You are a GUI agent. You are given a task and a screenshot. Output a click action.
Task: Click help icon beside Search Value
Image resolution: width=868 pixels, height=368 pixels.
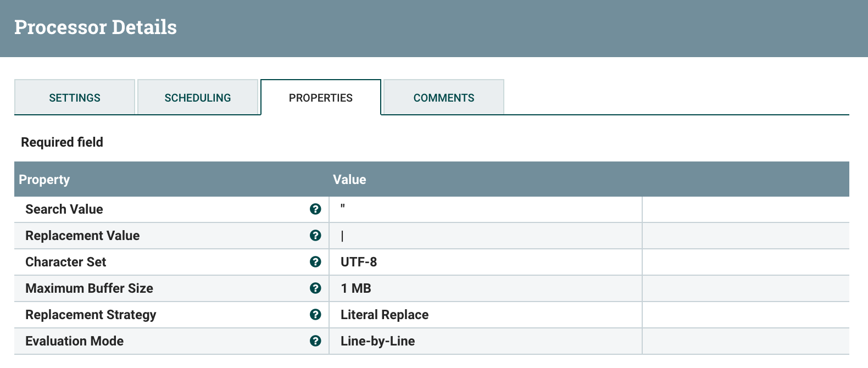(315, 209)
